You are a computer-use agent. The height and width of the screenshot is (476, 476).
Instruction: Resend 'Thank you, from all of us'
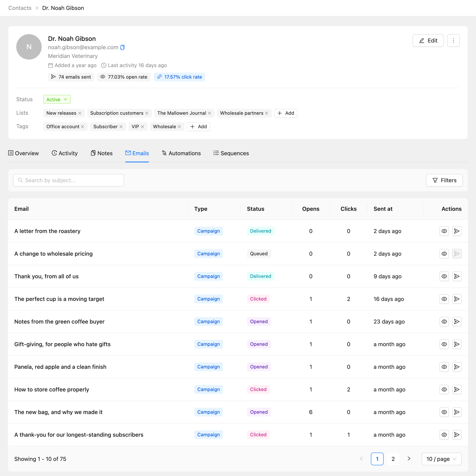457,277
